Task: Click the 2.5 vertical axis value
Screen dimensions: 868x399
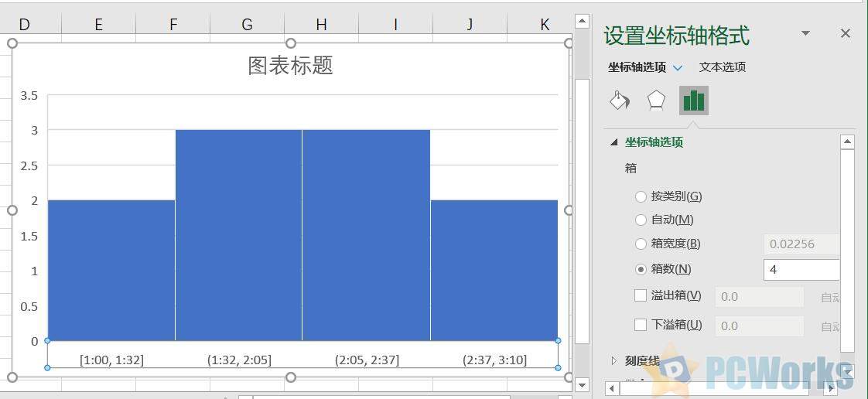Action: point(29,165)
